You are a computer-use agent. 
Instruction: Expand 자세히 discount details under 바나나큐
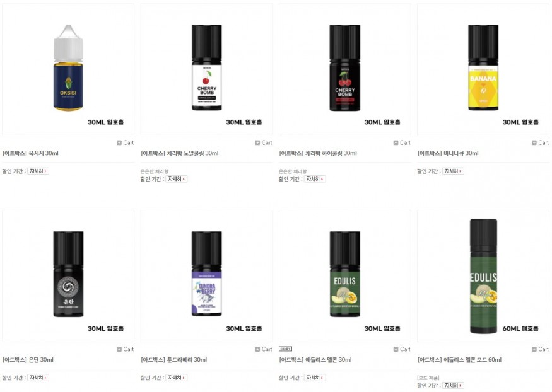click(453, 171)
